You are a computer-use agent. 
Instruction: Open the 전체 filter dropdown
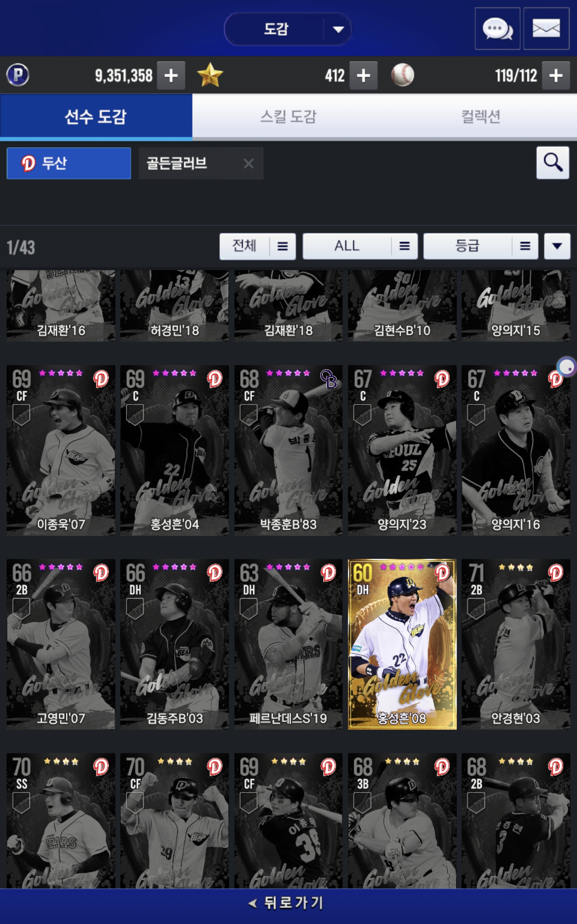tap(257, 246)
